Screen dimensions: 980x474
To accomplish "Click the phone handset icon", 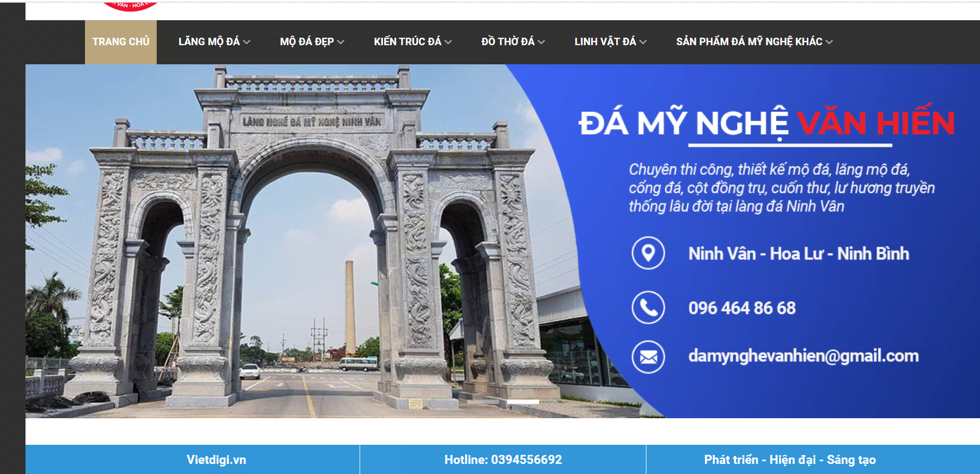I will [648, 308].
